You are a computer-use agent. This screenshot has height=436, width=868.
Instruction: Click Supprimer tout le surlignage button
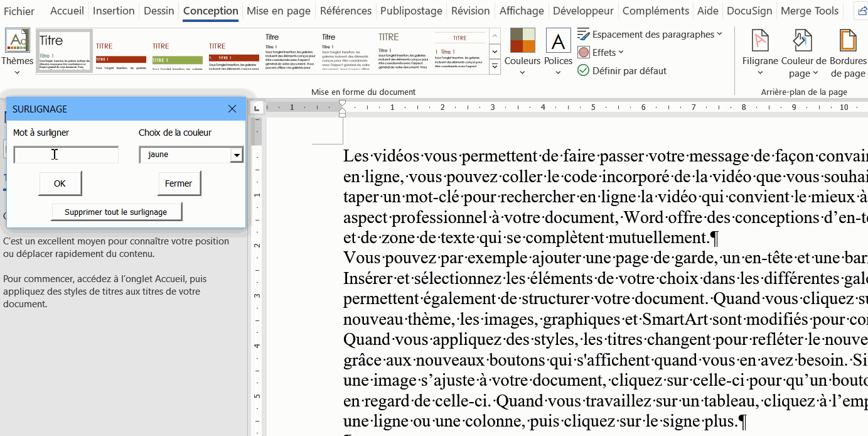point(116,212)
